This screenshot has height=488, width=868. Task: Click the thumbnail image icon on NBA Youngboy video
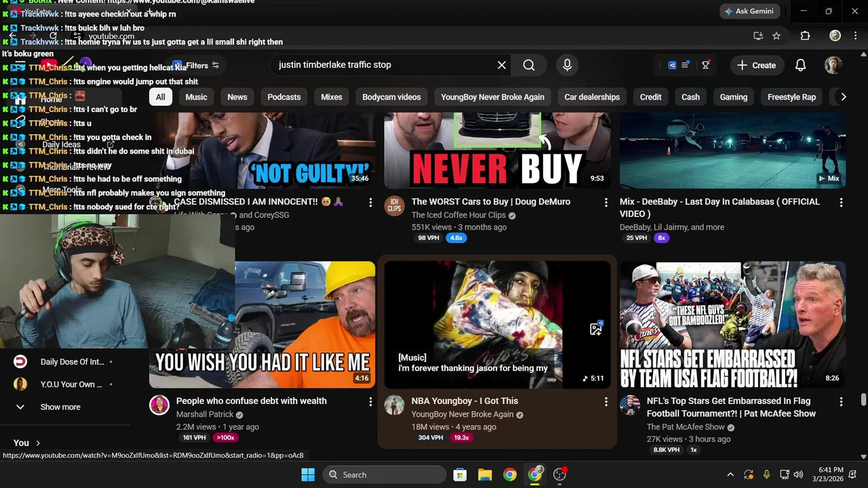click(x=596, y=329)
